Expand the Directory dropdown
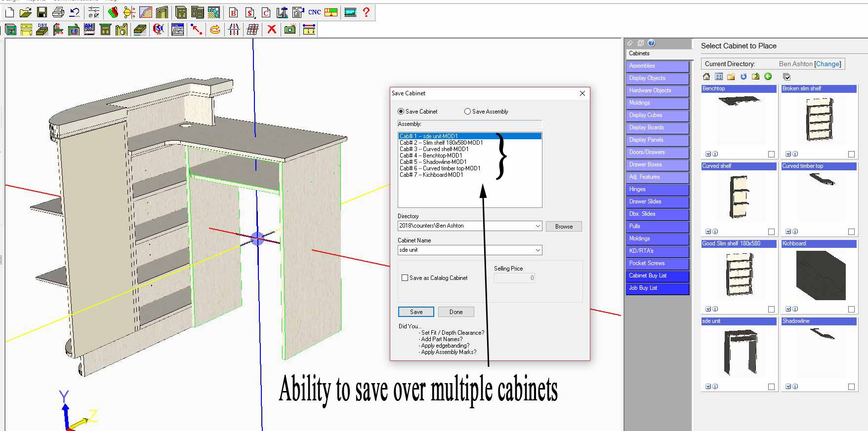Screen dimensions: 868x431 [537, 226]
